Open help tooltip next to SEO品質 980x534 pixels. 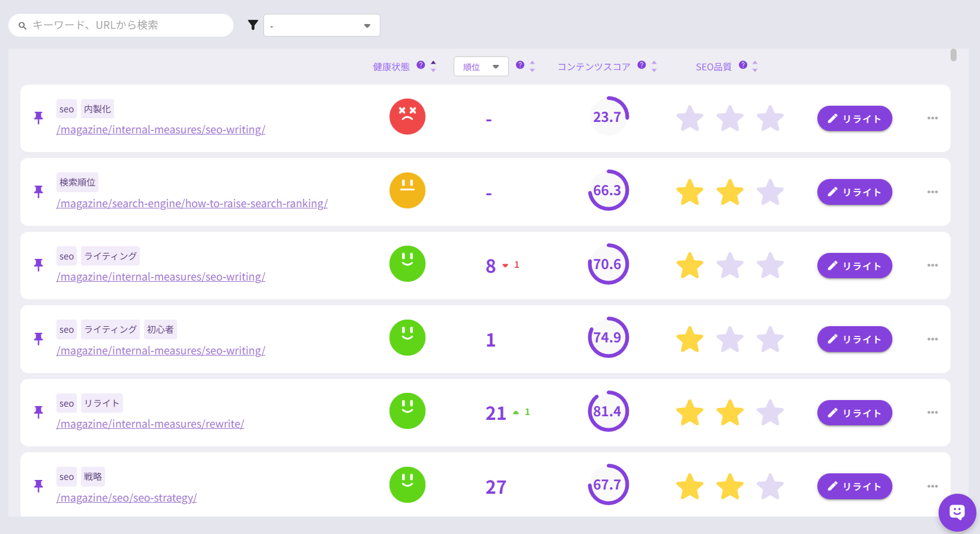pos(743,65)
